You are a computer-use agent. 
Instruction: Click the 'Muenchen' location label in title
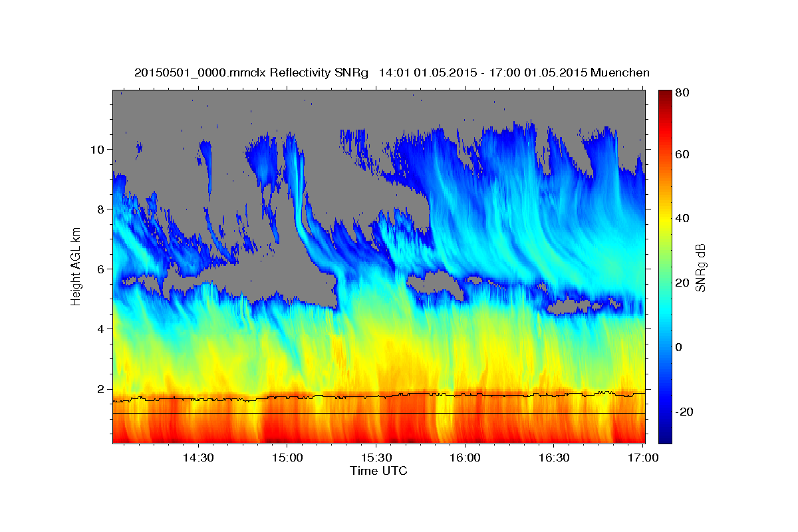(618, 72)
